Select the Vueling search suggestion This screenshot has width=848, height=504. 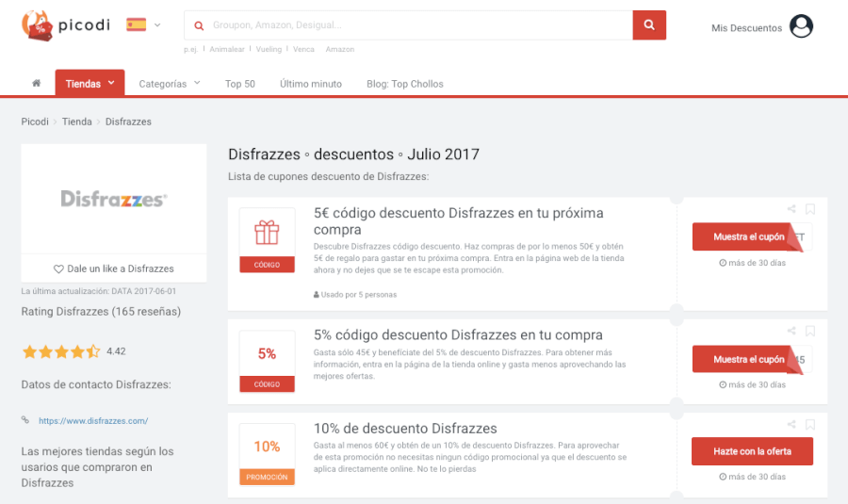[x=269, y=49]
